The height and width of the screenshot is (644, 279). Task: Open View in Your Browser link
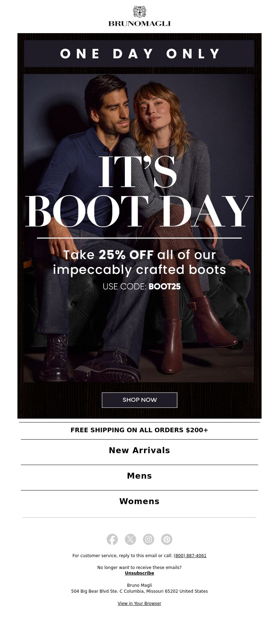tap(139, 604)
